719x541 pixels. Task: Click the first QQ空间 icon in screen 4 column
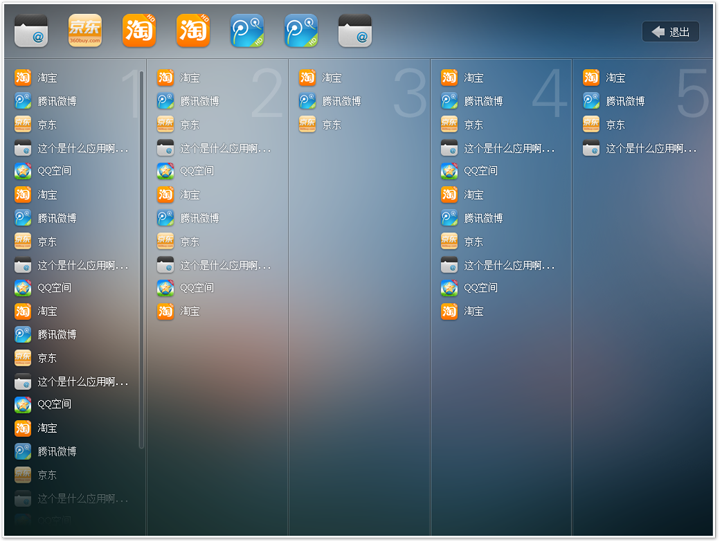coord(449,171)
